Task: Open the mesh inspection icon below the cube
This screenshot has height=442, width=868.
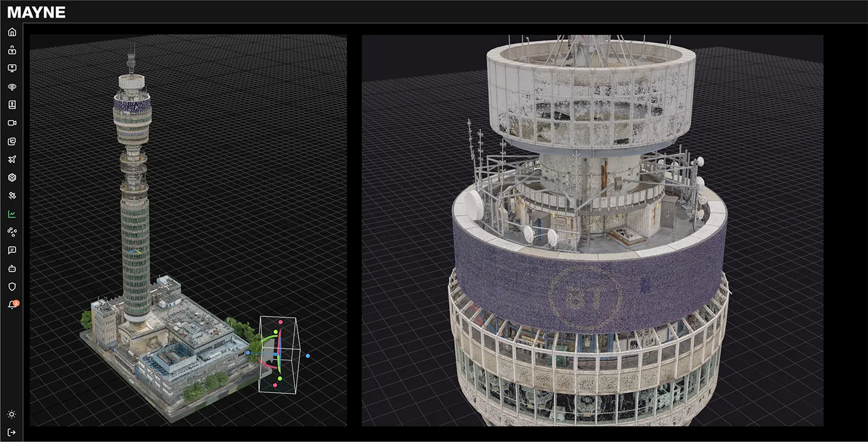Action: click(x=12, y=196)
